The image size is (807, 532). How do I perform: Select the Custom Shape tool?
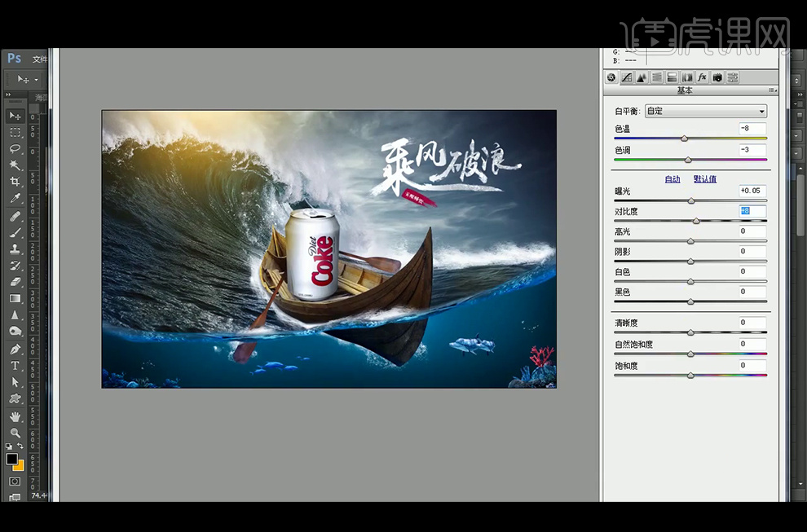click(x=15, y=398)
